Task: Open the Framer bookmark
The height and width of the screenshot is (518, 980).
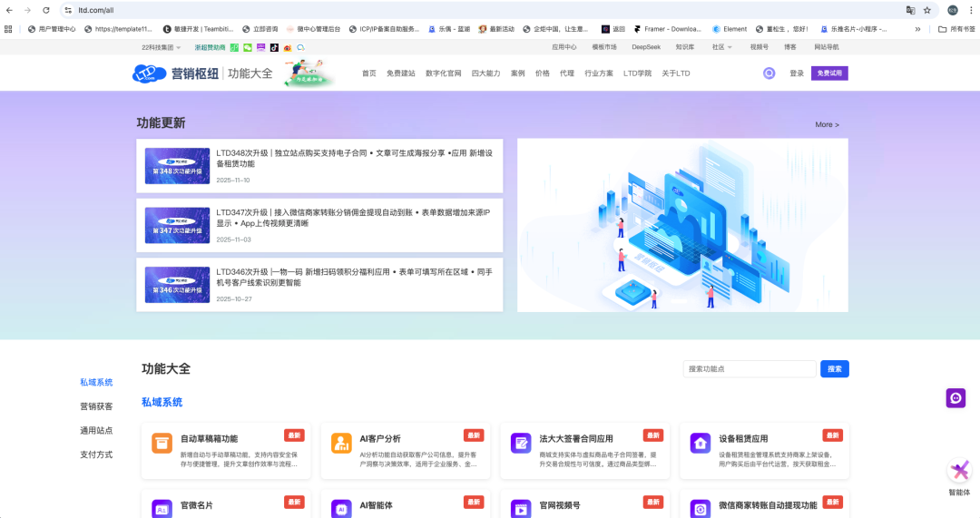Action: coord(668,29)
